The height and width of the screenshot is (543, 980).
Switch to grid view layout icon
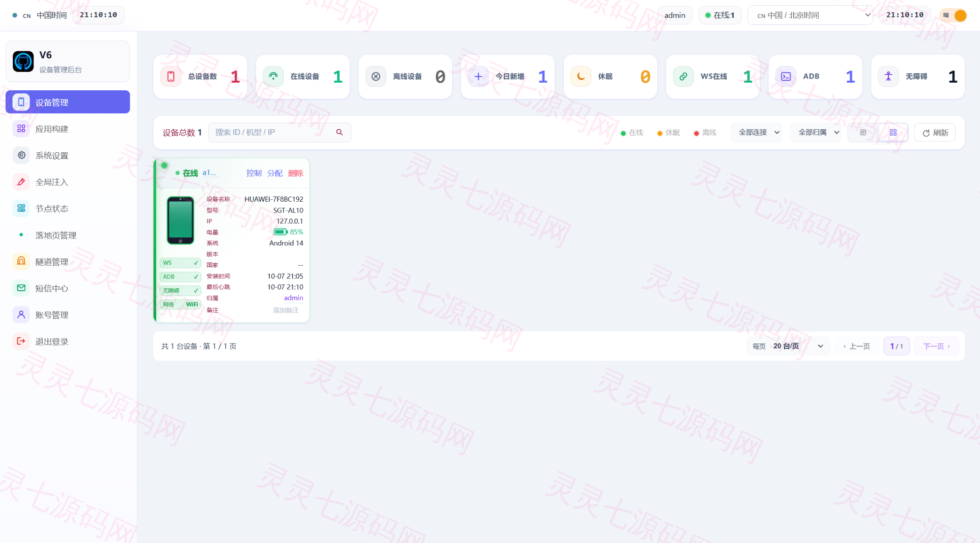pos(893,133)
